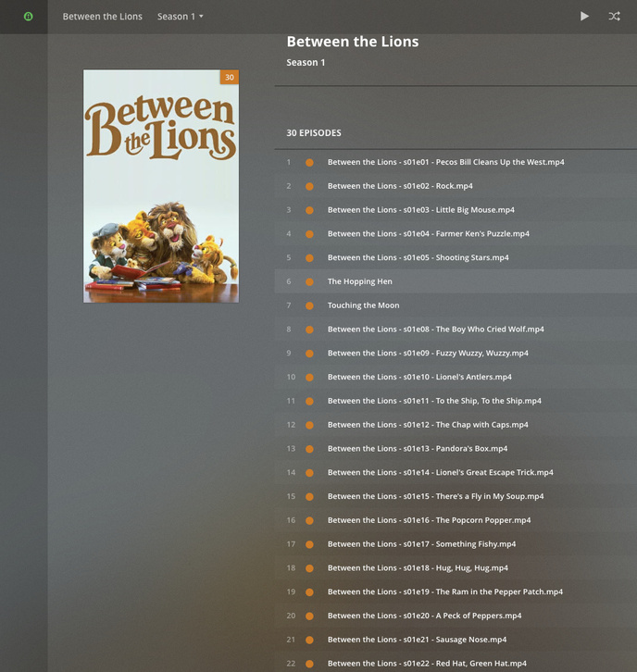The height and width of the screenshot is (672, 637).
Task: Toggle watched dot for Touching the Moon
Action: (x=309, y=305)
